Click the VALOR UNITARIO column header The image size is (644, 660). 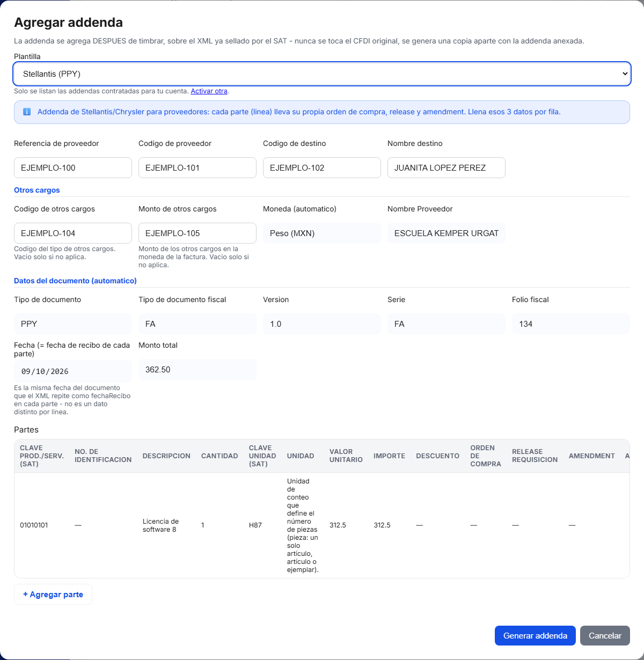click(346, 456)
